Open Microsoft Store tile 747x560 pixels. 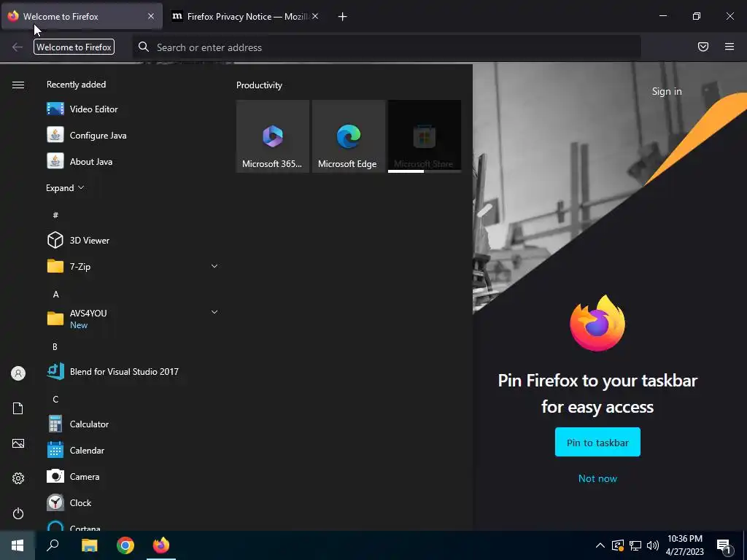coord(425,136)
